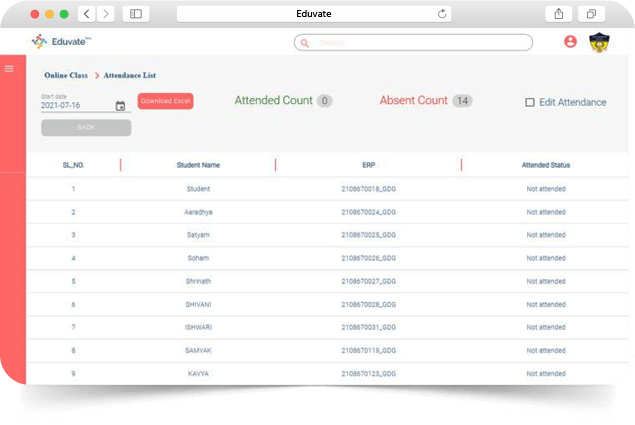Click Not attended status for SHIVANI
This screenshot has width=635, height=425.
(546, 305)
